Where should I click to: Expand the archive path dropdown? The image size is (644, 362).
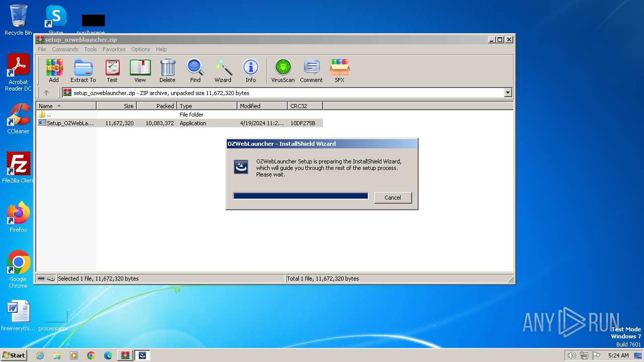(x=508, y=93)
